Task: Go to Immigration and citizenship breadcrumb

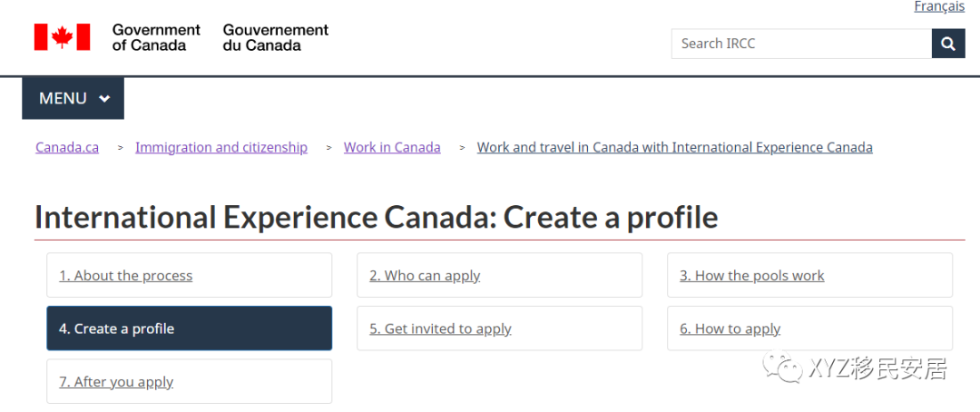Action: [x=221, y=147]
